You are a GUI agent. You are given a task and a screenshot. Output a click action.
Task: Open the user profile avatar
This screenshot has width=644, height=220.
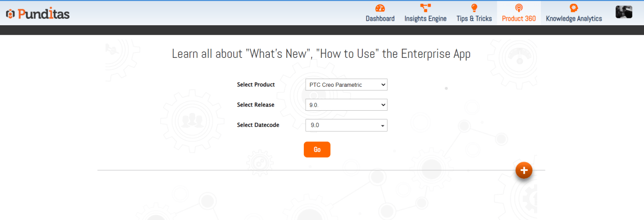tap(624, 12)
